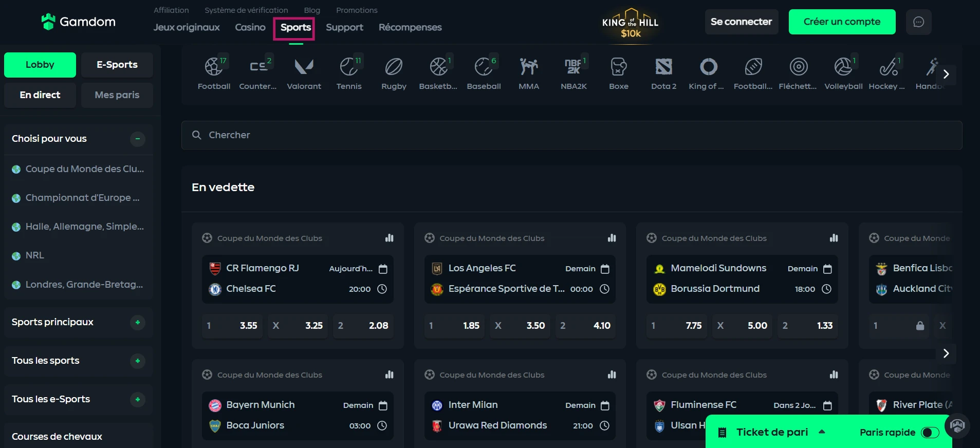Select the Rugby icon

coord(394,73)
